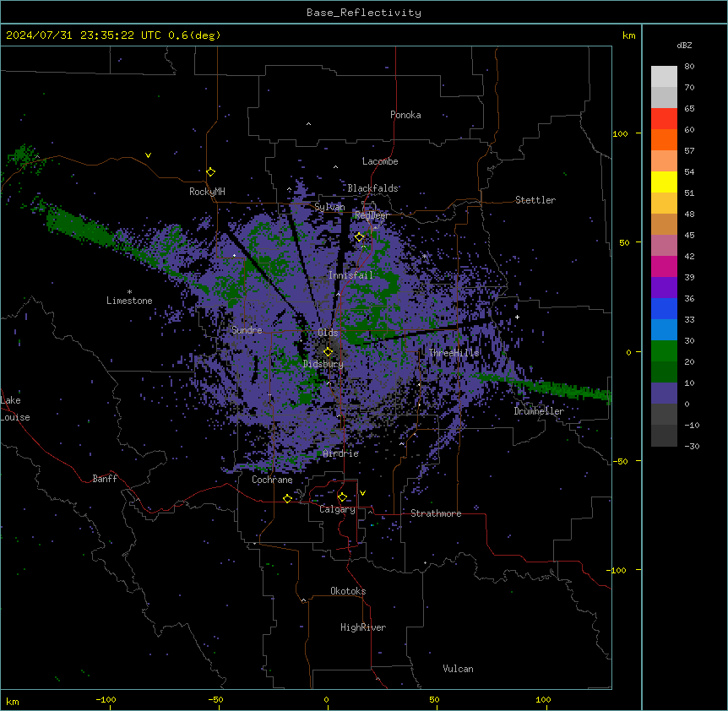Screen dimensions: 728x711
Task: Click the Lacombe city label
Action: click(x=380, y=161)
